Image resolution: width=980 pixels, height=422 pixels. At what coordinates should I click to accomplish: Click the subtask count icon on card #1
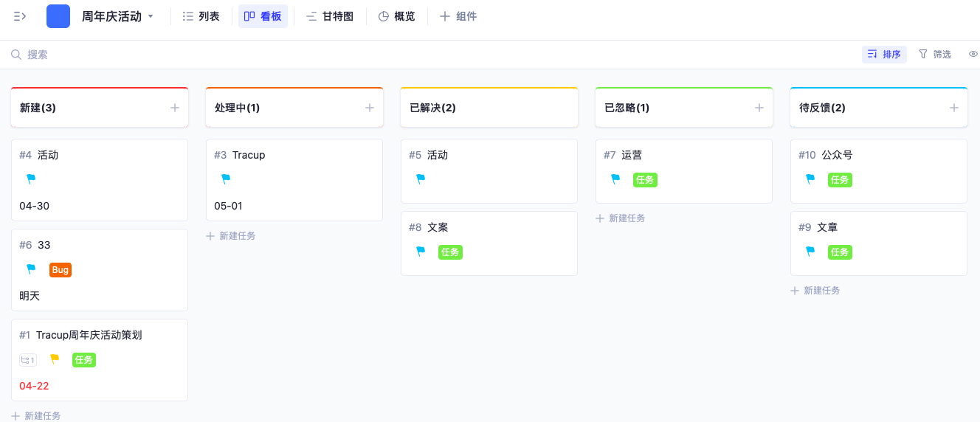point(28,360)
